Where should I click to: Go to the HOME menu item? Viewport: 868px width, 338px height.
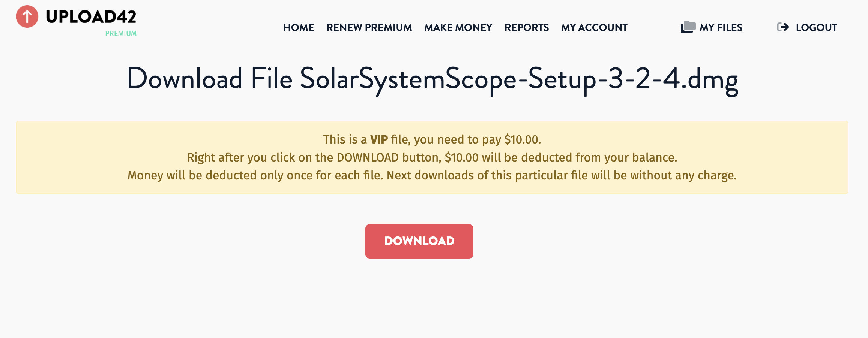click(299, 28)
